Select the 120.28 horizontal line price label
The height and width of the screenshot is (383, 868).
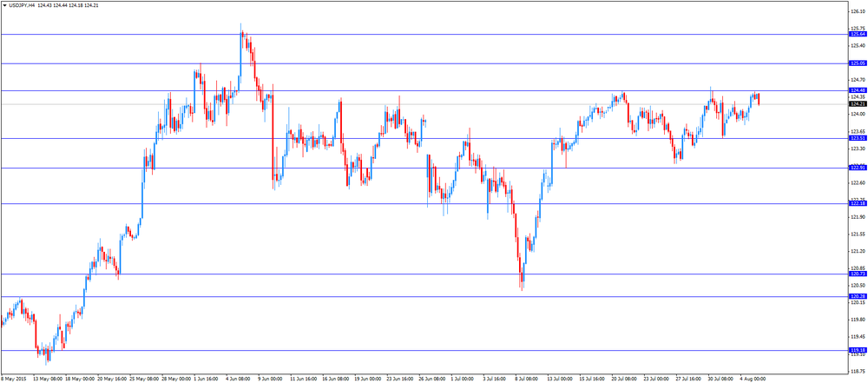click(x=857, y=296)
